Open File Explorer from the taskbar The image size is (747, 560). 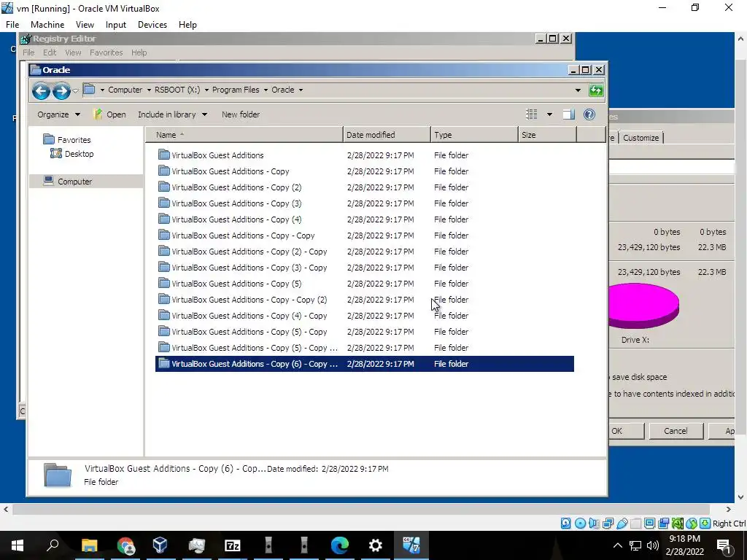(x=89, y=545)
